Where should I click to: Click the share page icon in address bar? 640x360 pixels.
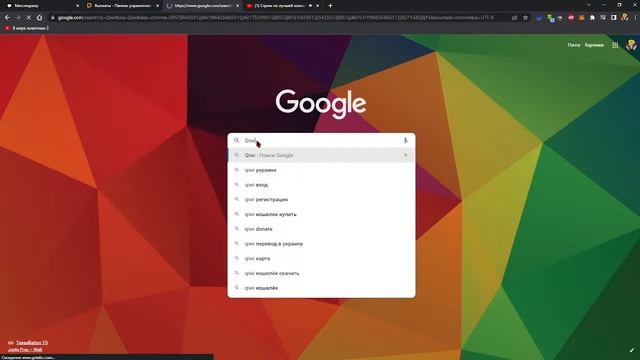514,18
